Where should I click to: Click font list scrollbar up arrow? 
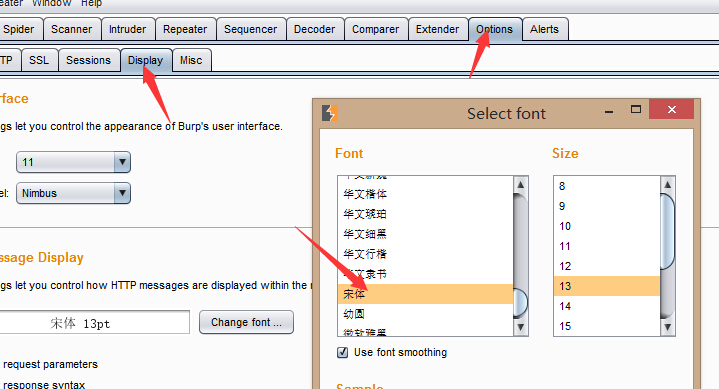[x=520, y=184]
